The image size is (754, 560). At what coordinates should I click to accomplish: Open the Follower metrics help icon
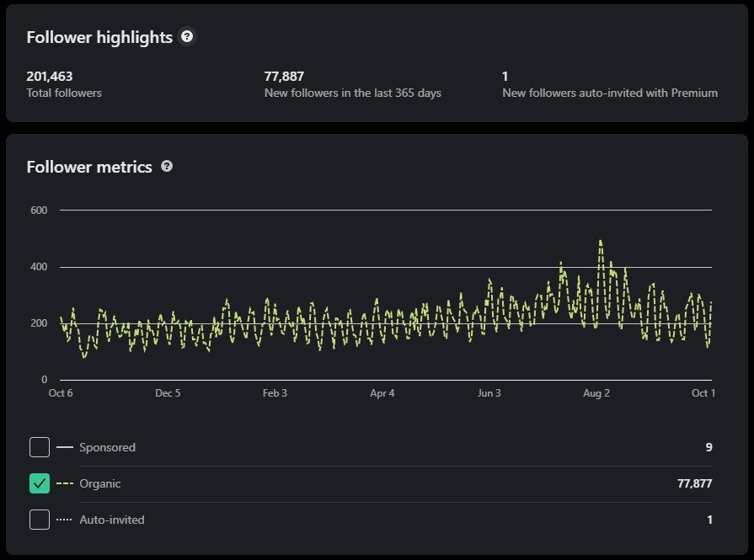[167, 167]
